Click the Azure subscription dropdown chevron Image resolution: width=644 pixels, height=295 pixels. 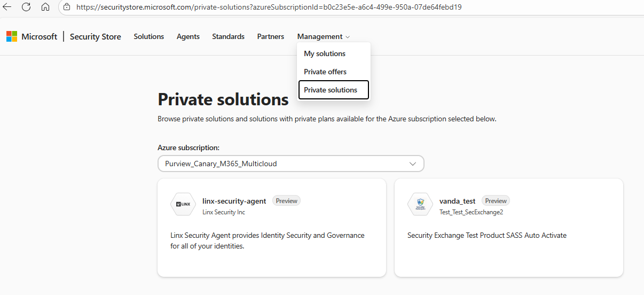[412, 164]
